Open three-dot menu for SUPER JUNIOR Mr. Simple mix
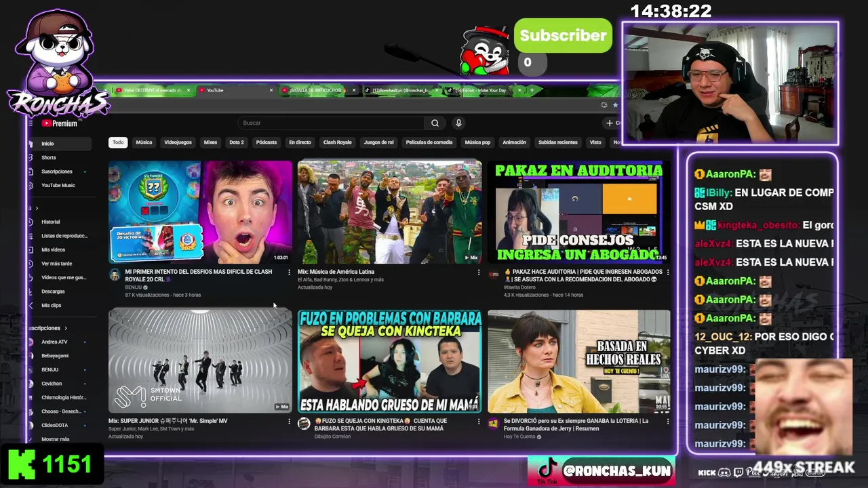The image size is (868, 488). pos(290,421)
